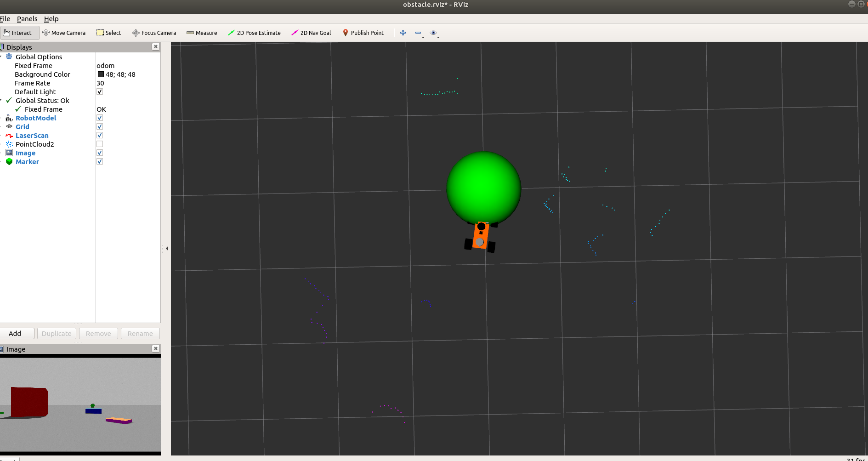Open the File menu

5,19
